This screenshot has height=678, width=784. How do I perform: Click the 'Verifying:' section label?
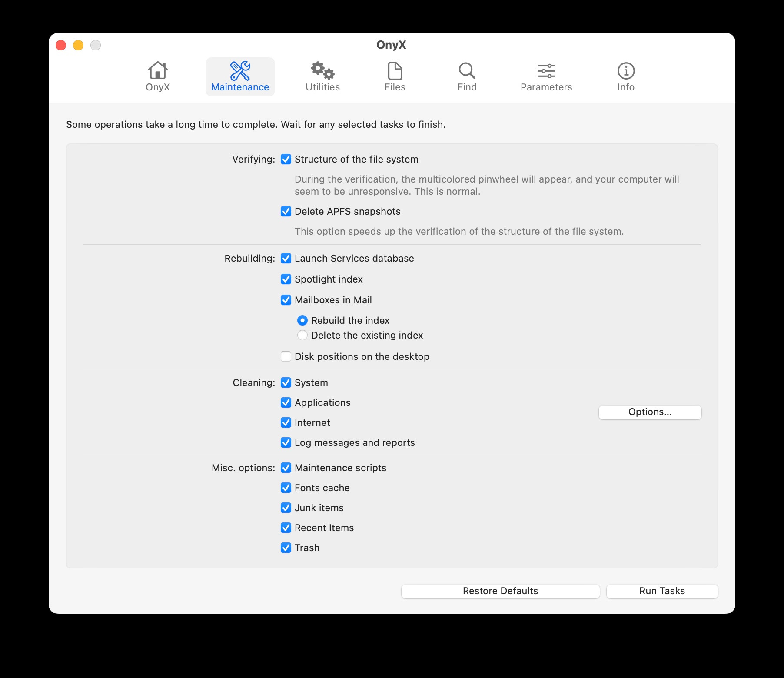pos(253,160)
